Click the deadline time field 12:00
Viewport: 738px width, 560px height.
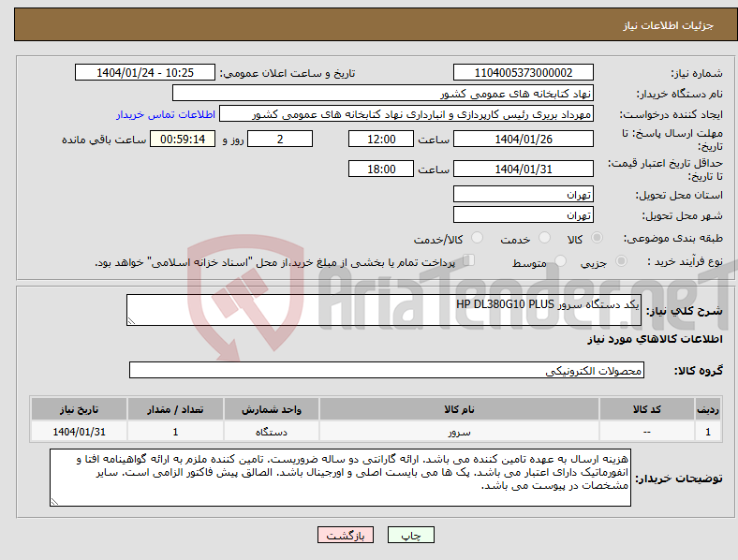(x=381, y=139)
